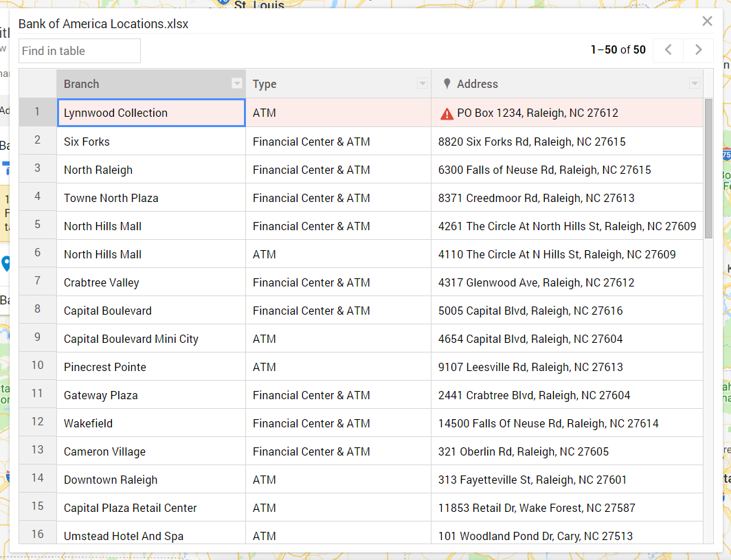731x560 pixels.
Task: Click the Type column header
Action: click(x=339, y=84)
